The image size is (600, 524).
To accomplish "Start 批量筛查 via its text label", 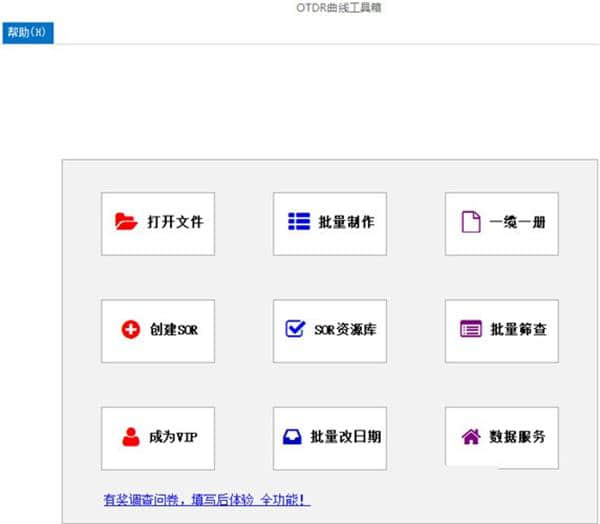I will point(518,329).
